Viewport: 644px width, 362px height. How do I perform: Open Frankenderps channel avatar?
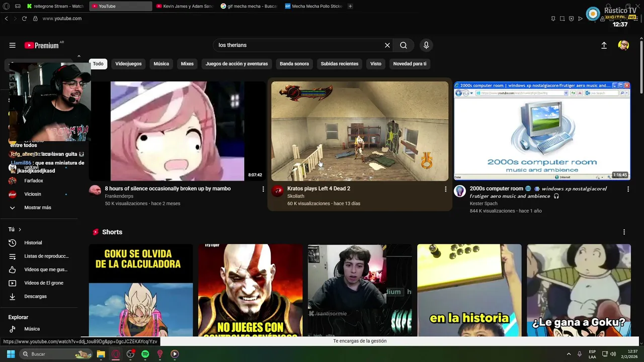95,191
